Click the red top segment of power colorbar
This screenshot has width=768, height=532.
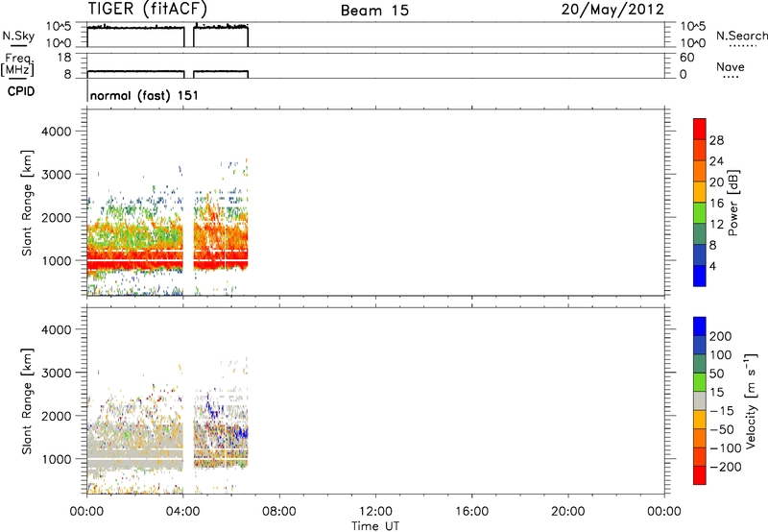[x=700, y=129]
